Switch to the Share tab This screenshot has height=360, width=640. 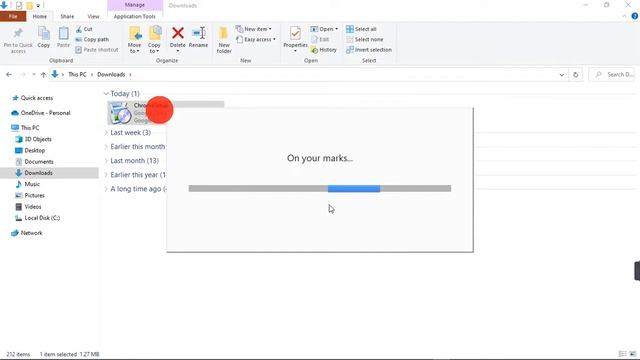[67, 16]
